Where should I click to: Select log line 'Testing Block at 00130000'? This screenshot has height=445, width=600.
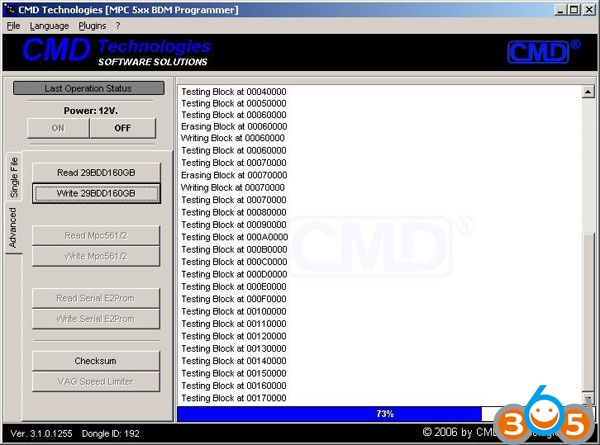(233, 348)
